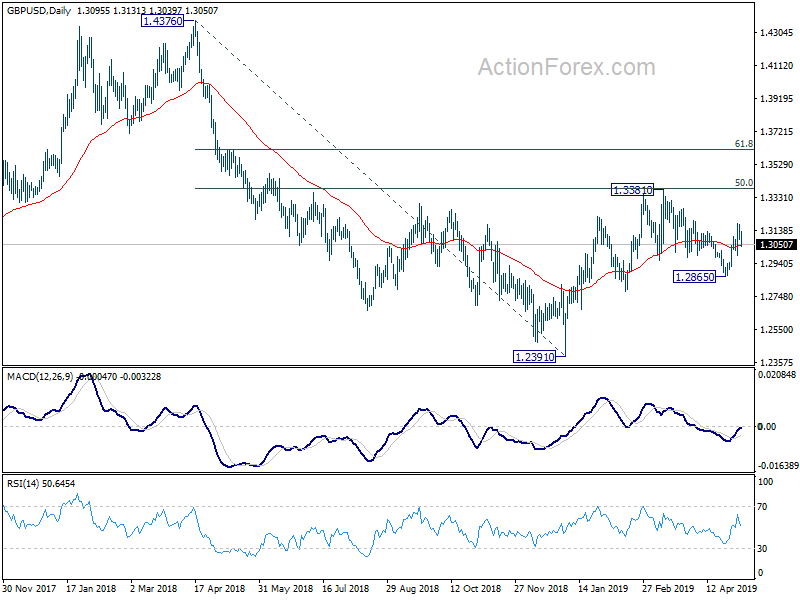Click the ActionForex.com watermark
This screenshot has height=600, width=800.
pos(566,67)
